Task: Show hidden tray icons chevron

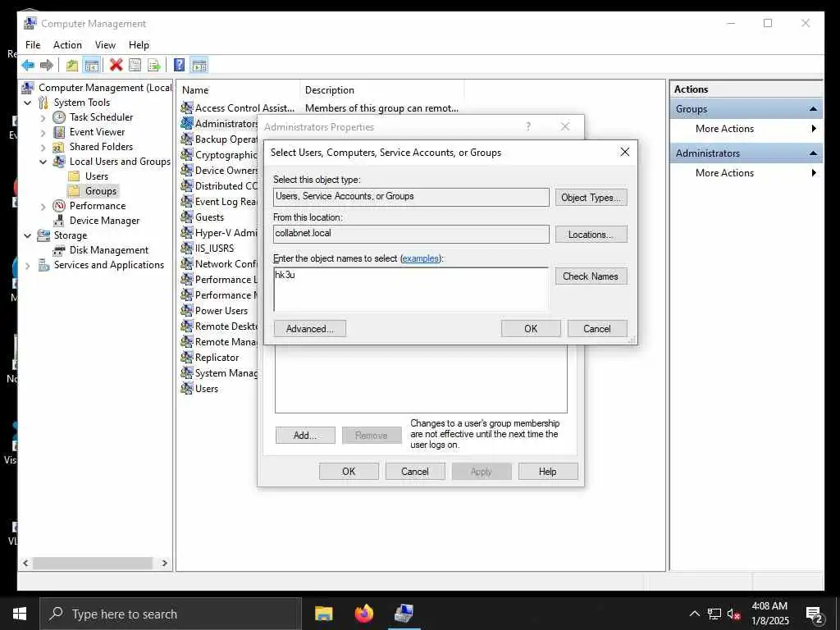Action: coord(694,614)
